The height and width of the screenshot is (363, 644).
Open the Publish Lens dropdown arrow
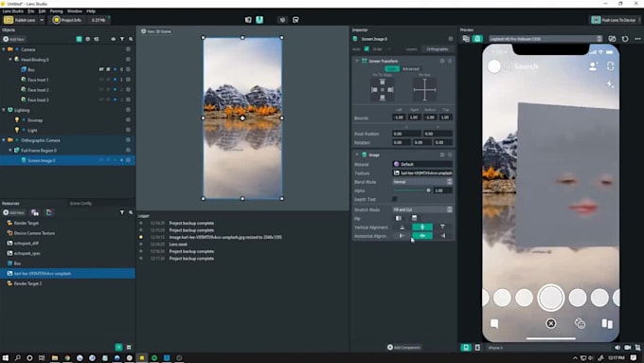[x=42, y=20]
